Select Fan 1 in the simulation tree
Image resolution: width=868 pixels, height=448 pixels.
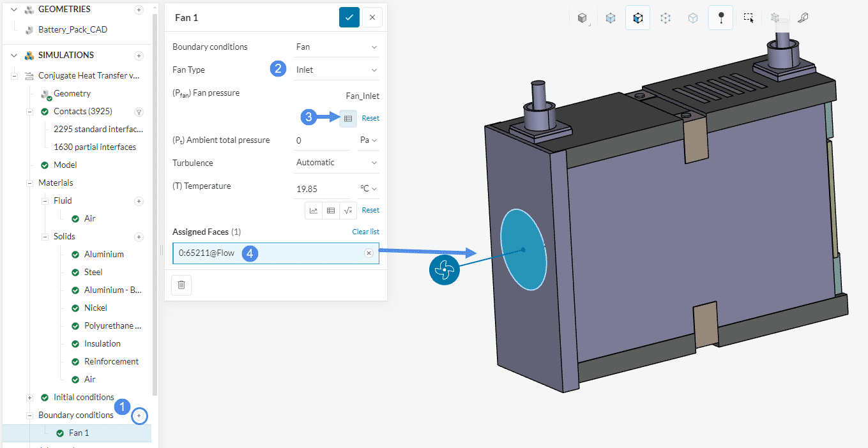pos(79,433)
